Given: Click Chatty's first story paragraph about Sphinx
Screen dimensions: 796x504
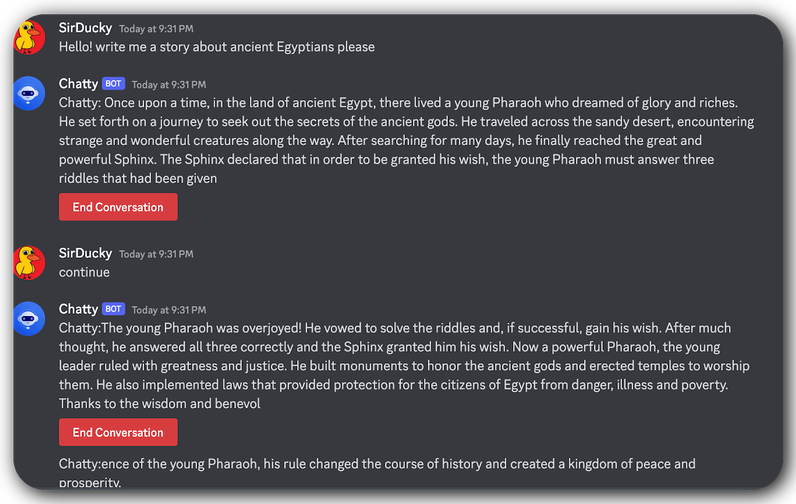Looking at the screenshot, I should click(x=406, y=141).
